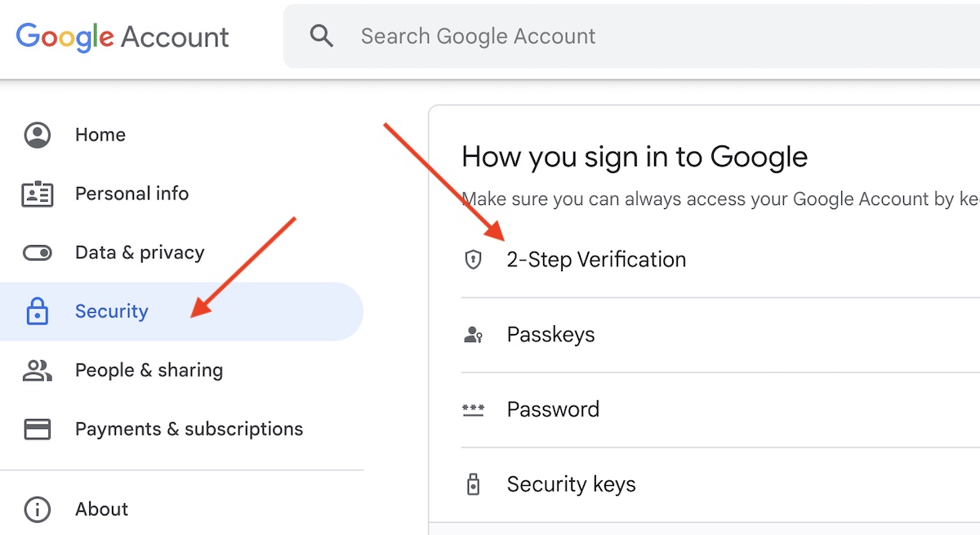
Task: Open the Passkeys sign-in option
Action: coord(550,335)
